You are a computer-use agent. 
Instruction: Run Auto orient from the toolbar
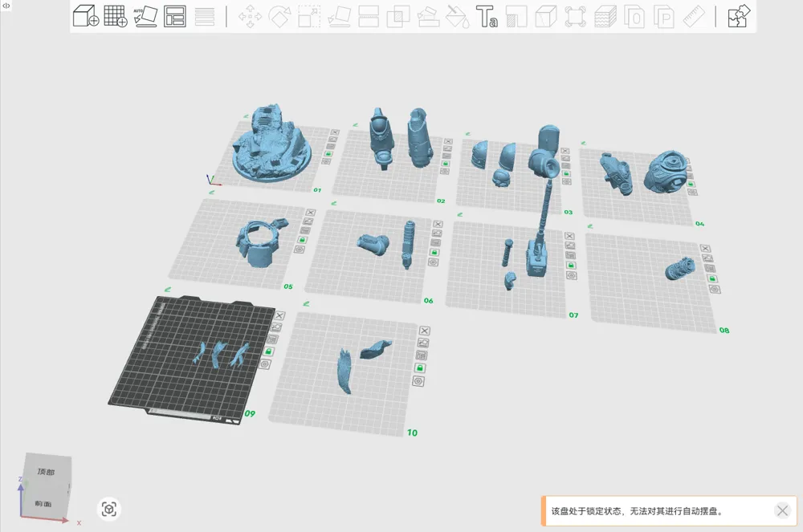[145, 16]
